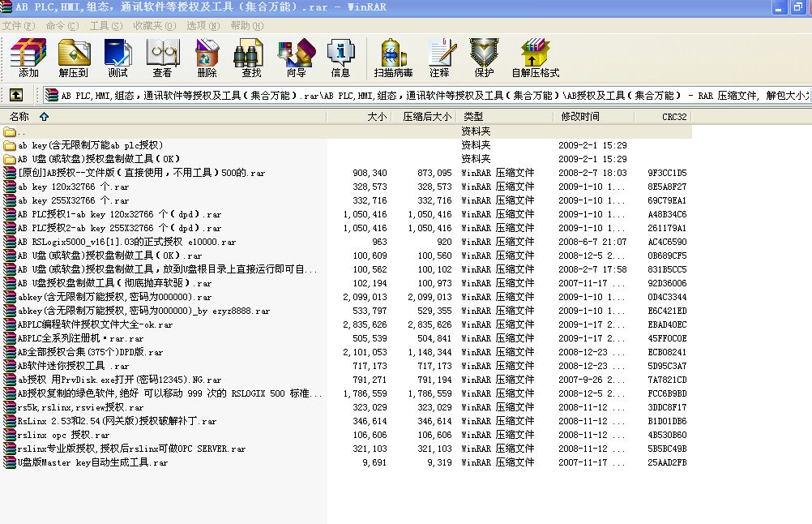Show archive 信息 (Info) icon
This screenshot has height=524, width=812.
340,57
